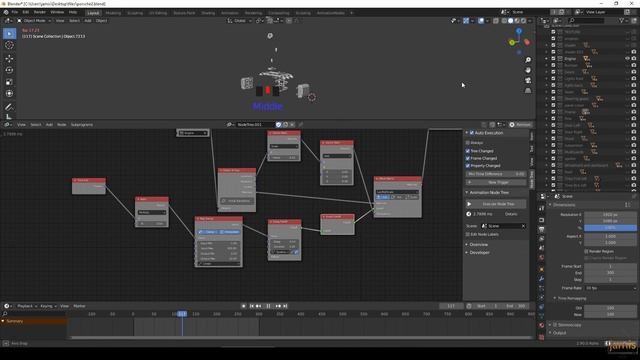Click the green Y axis on navigation gizmo
640x360 pixels.
pos(512,42)
